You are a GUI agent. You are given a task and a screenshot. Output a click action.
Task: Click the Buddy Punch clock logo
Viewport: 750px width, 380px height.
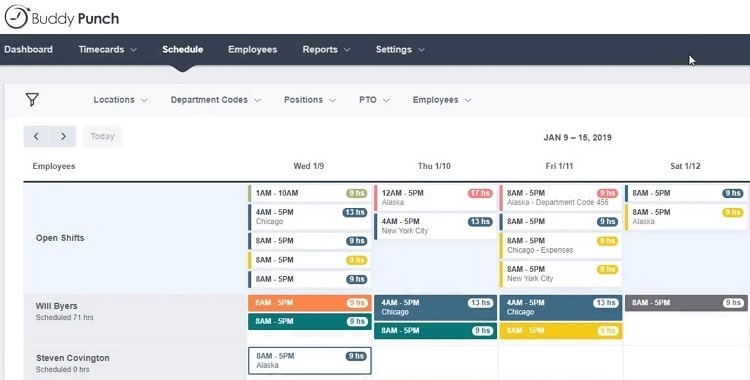click(x=17, y=17)
